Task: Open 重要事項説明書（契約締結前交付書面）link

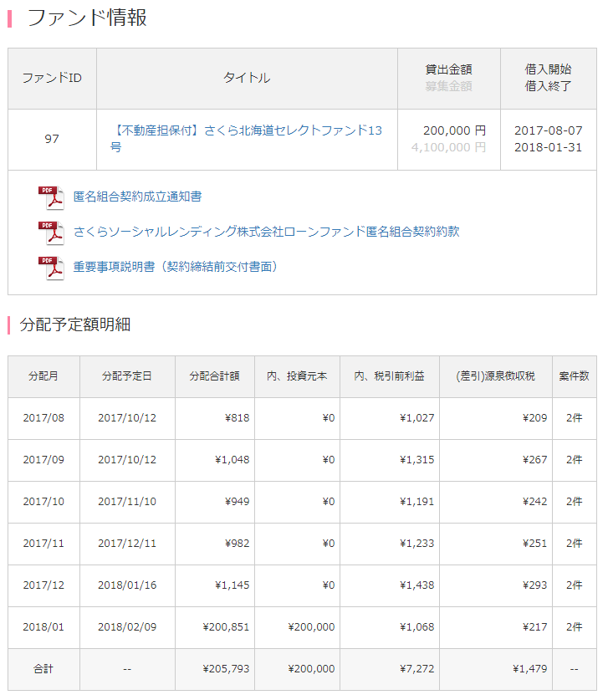Action: pyautogui.click(x=176, y=267)
